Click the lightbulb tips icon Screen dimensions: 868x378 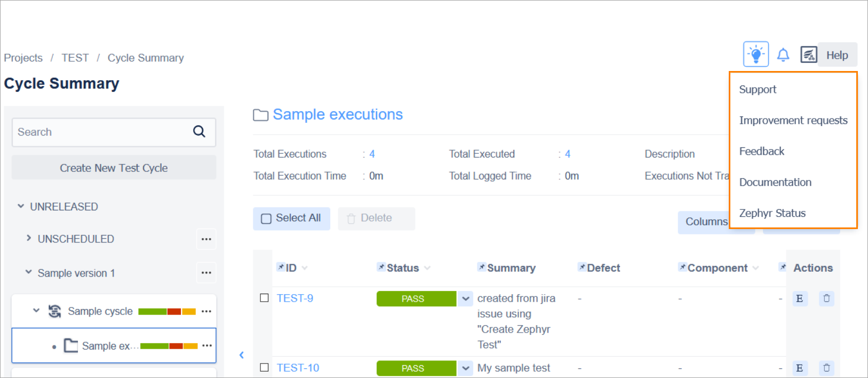[x=755, y=54]
